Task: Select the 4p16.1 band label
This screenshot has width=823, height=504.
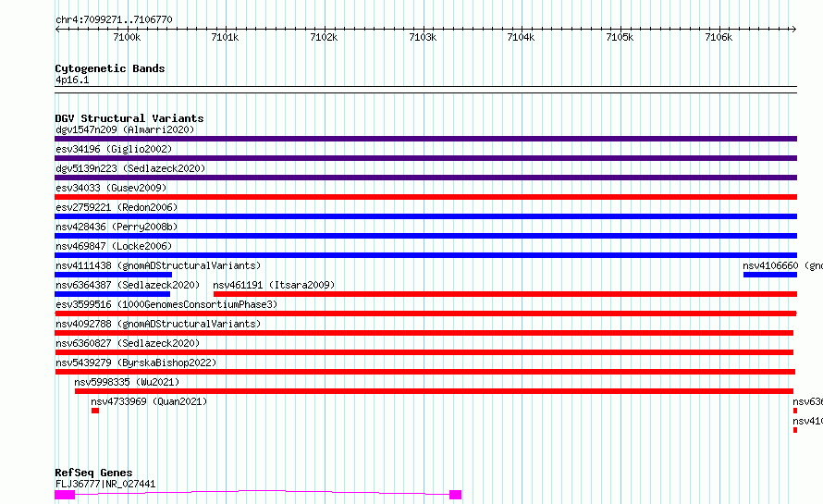Action: click(x=72, y=80)
